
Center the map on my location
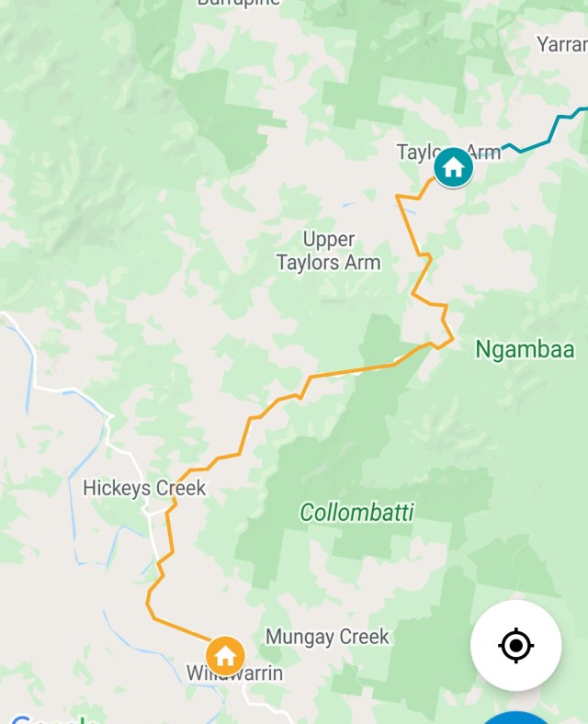(x=516, y=646)
